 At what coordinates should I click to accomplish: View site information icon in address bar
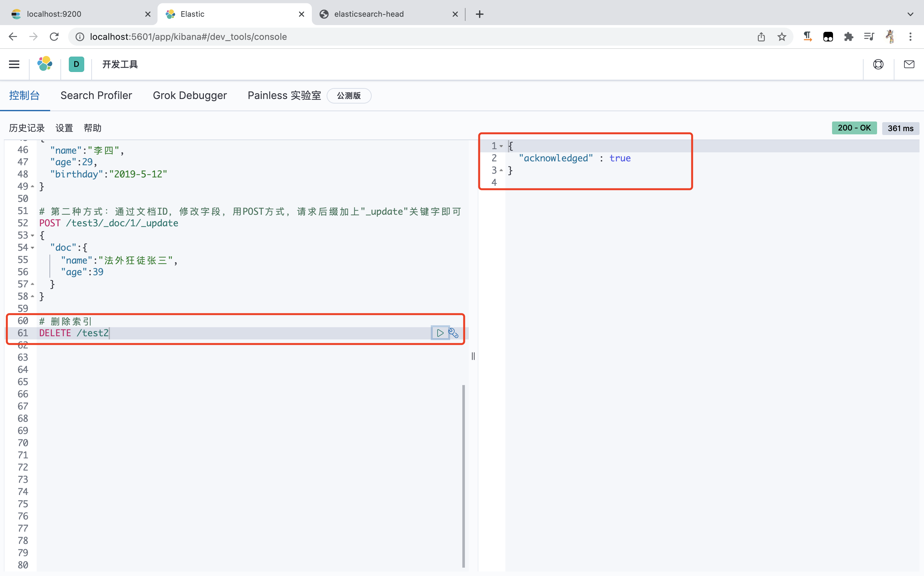tap(80, 37)
